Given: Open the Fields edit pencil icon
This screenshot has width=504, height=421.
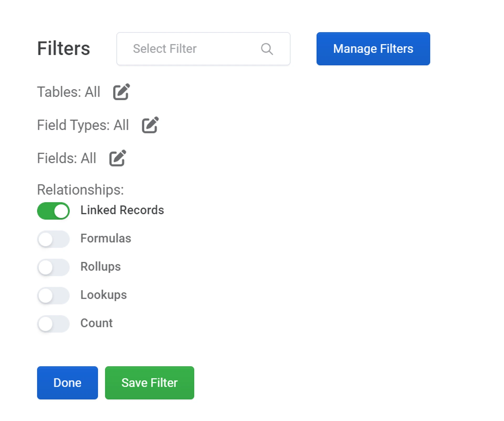Looking at the screenshot, I should click(x=117, y=158).
